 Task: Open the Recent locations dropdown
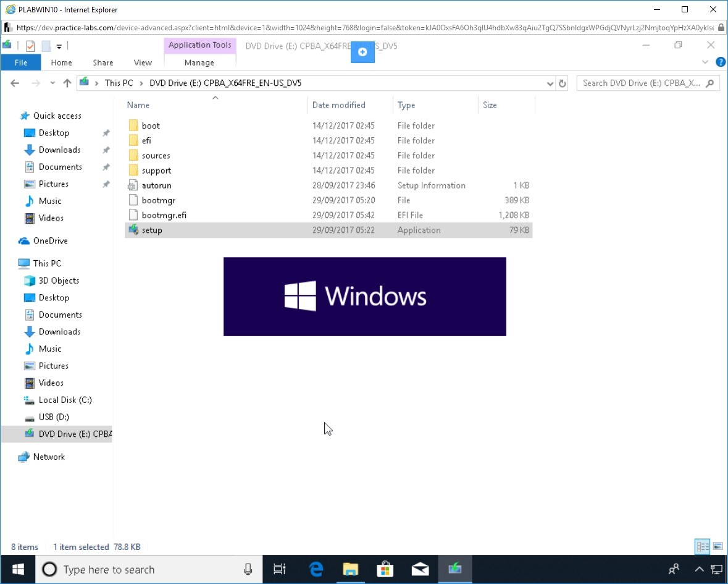tap(52, 83)
